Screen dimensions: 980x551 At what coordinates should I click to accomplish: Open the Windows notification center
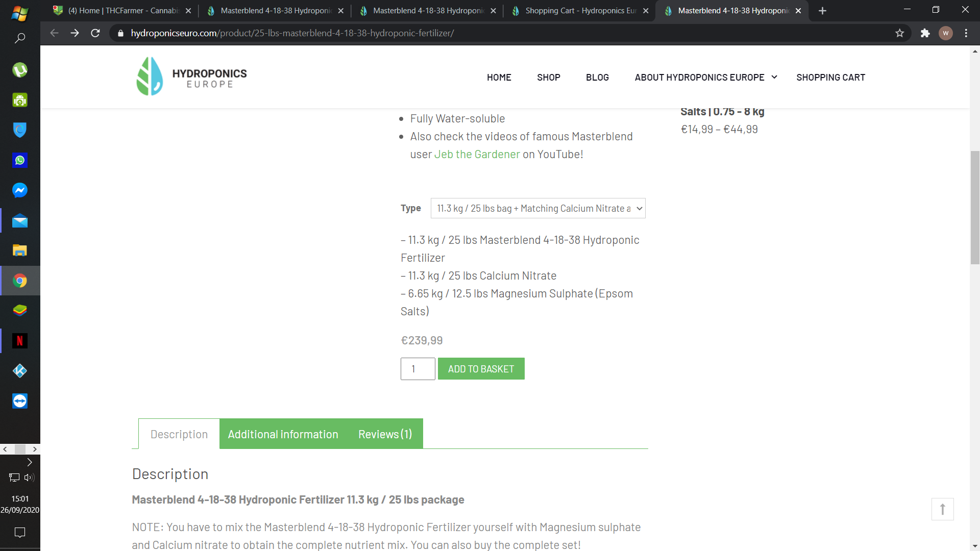pyautogui.click(x=20, y=533)
